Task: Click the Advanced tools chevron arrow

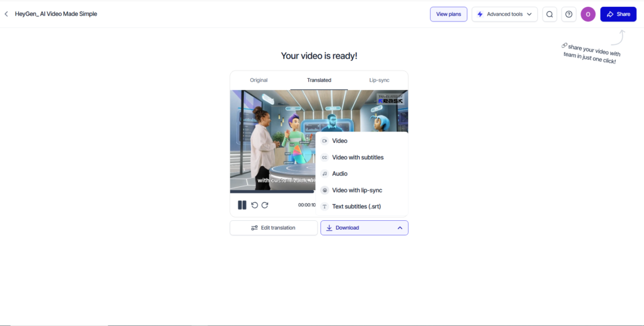Action: [x=530, y=14]
